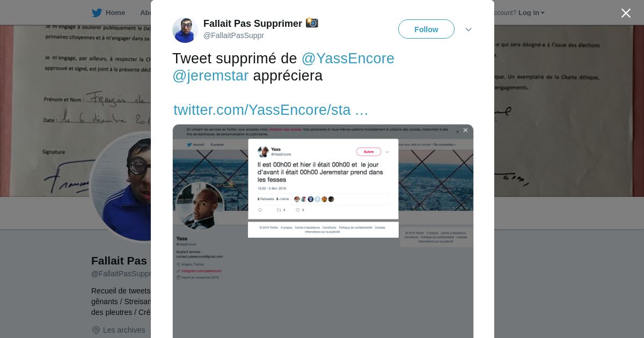Screen dimensions: 644x338
Task: Click the profile name Fallait Pas on the page
Action: tap(119, 261)
